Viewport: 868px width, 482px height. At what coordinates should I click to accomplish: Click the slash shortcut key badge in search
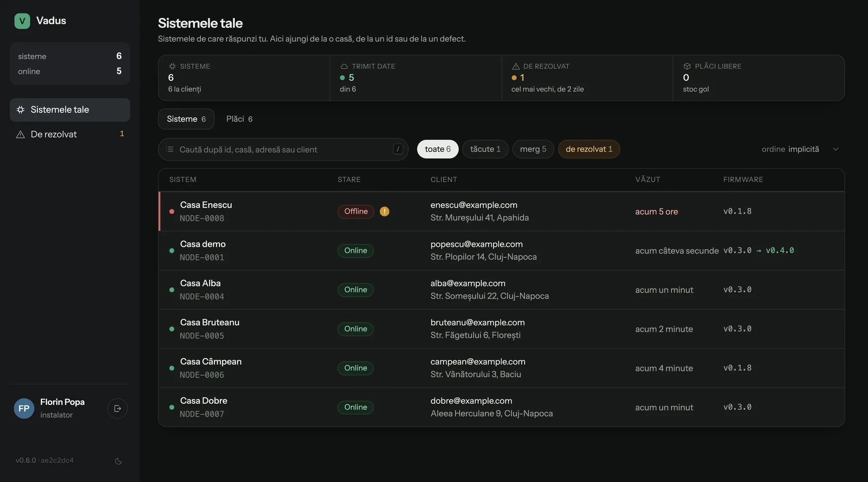click(x=398, y=149)
